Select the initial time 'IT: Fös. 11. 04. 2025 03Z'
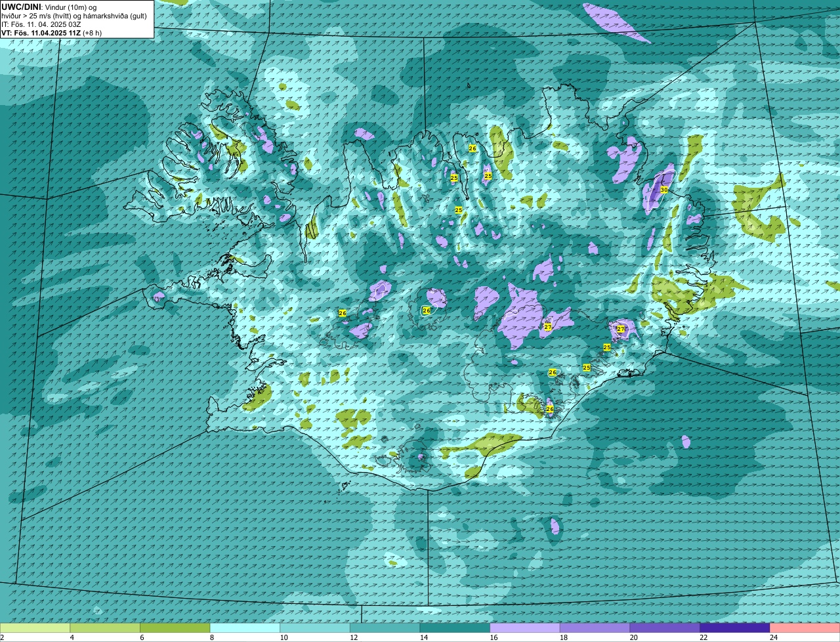This screenshot has width=840, height=642. coord(41,24)
